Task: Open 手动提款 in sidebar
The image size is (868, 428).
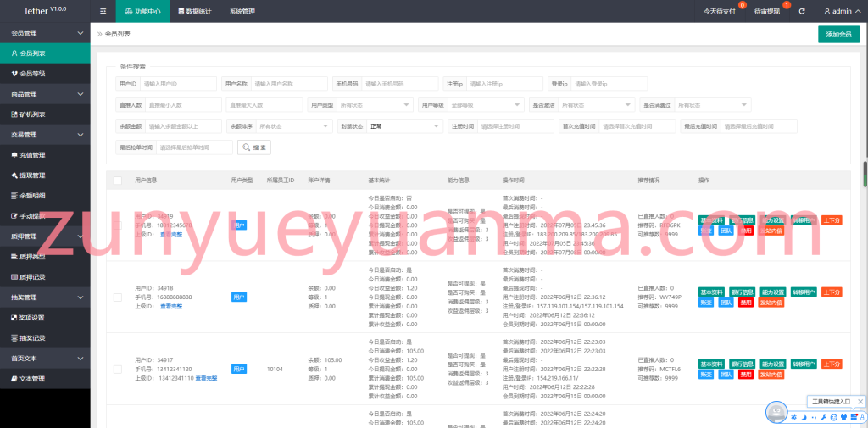Action: [45, 216]
